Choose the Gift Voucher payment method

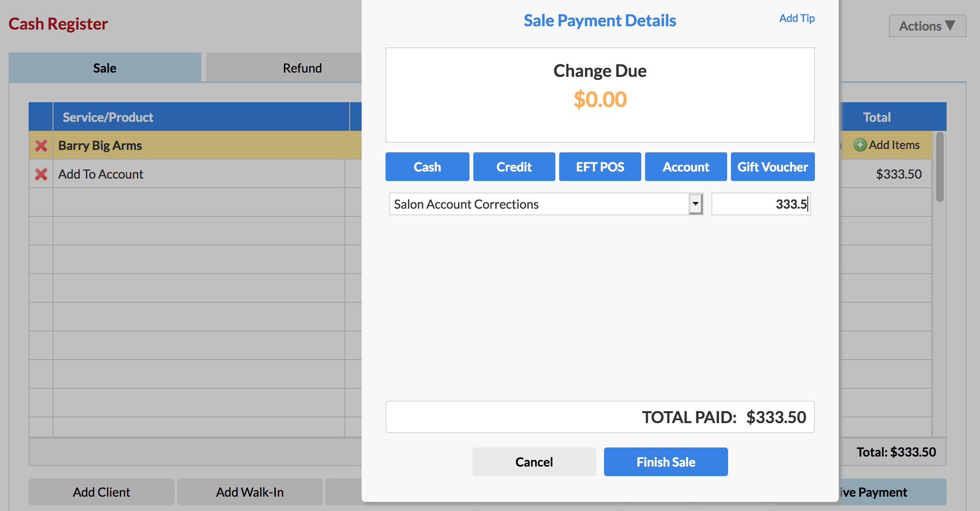tap(773, 167)
